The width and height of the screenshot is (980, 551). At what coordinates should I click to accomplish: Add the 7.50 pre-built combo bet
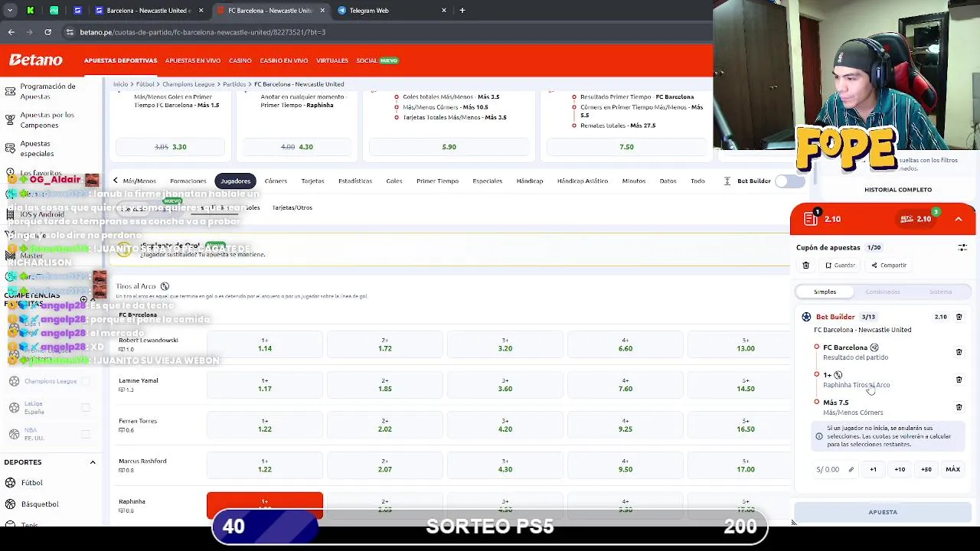[626, 147]
